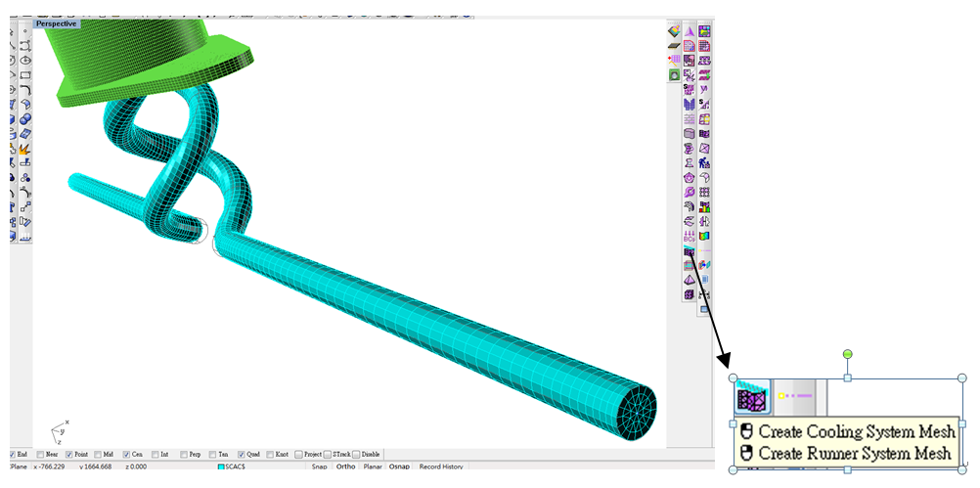Click the purple pyramid icon
Image resolution: width=980 pixels, height=488 pixels.
[x=689, y=280]
